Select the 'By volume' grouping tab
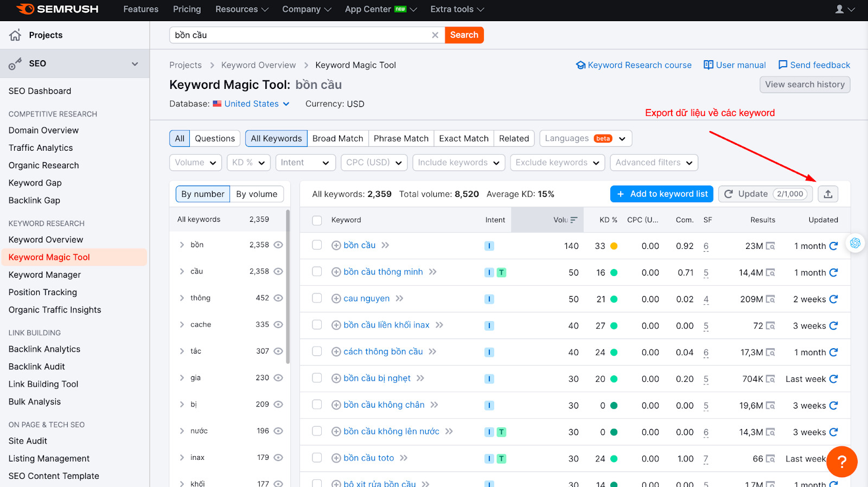Screen dimensions: 868x487 pyautogui.click(x=257, y=194)
